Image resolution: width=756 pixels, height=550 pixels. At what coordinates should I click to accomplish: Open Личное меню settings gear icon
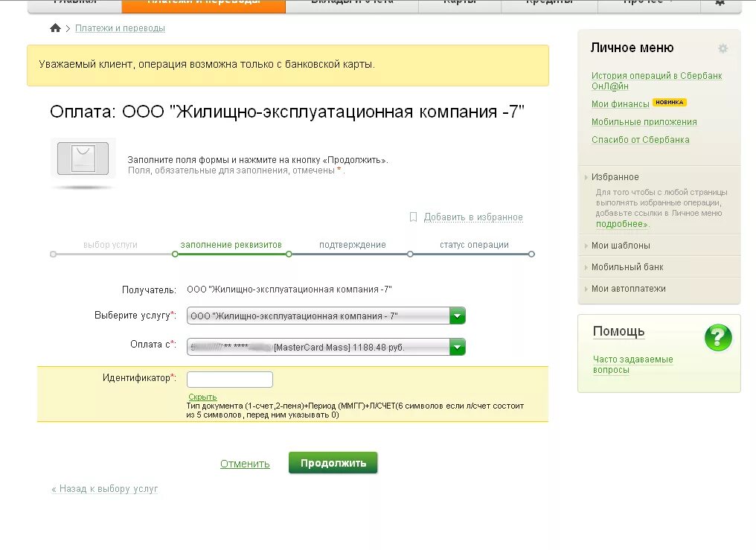[x=723, y=48]
